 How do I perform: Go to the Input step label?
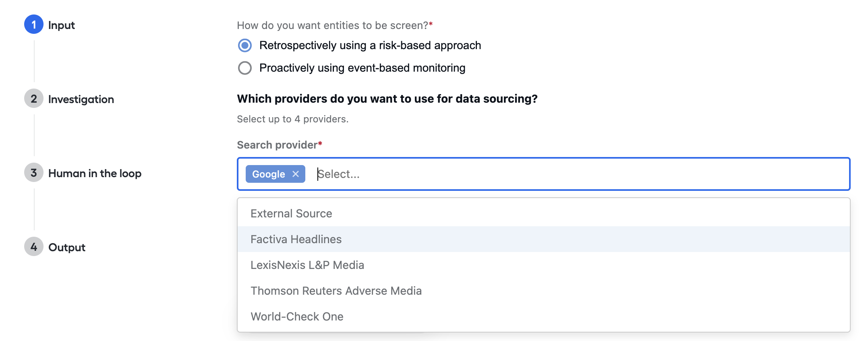(62, 25)
